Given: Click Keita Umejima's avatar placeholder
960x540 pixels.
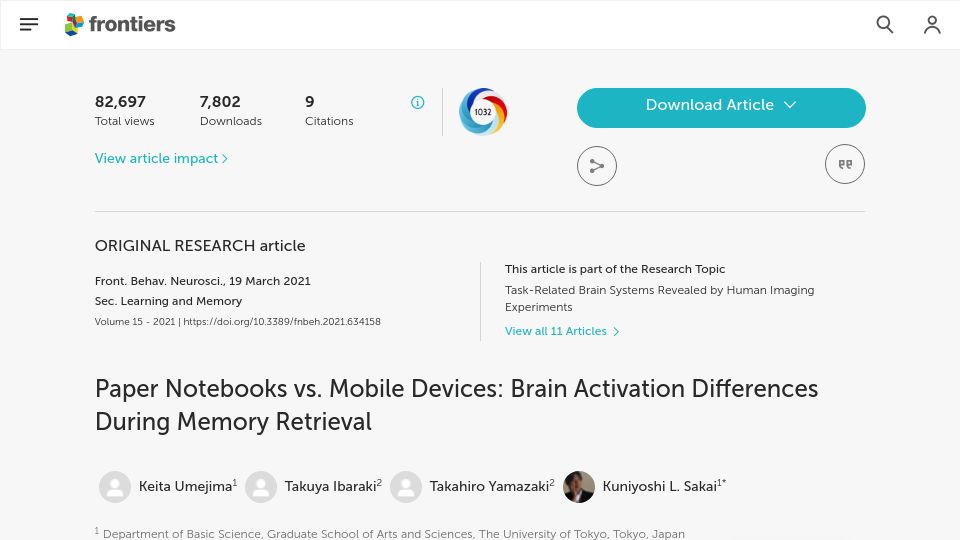Looking at the screenshot, I should tap(115, 487).
